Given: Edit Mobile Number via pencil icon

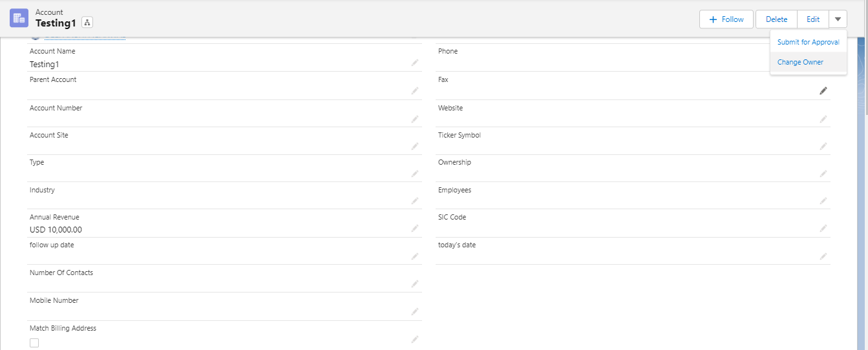Looking at the screenshot, I should [x=415, y=311].
